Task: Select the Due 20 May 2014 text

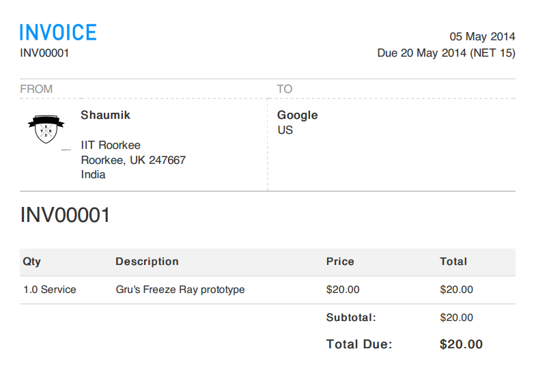Action: tap(446, 53)
